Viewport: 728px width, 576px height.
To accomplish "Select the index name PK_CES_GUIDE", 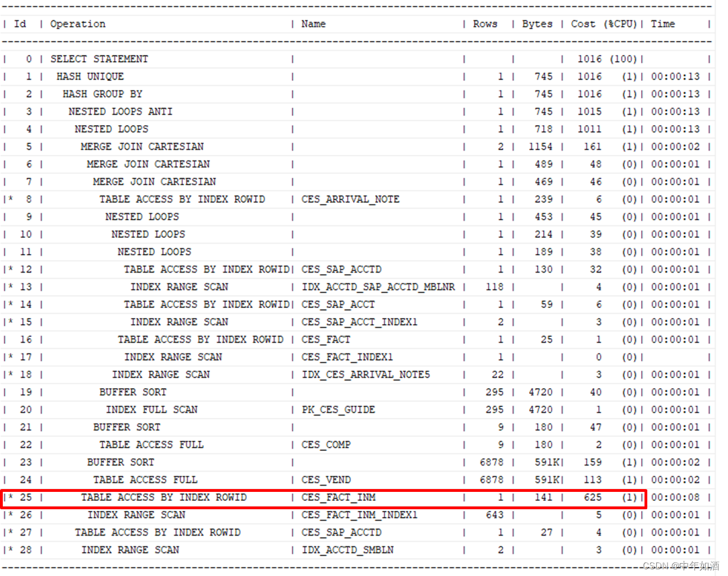I will click(x=339, y=409).
